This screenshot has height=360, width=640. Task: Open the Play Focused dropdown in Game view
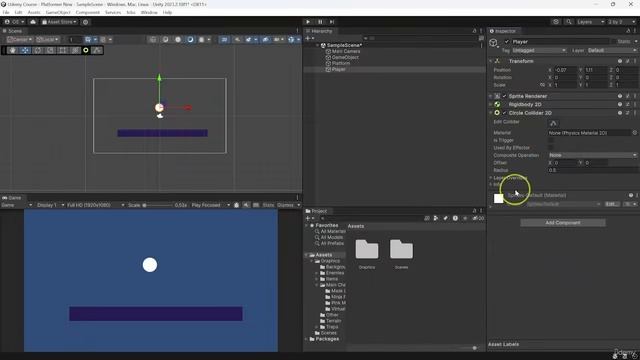pyautogui.click(x=211, y=205)
